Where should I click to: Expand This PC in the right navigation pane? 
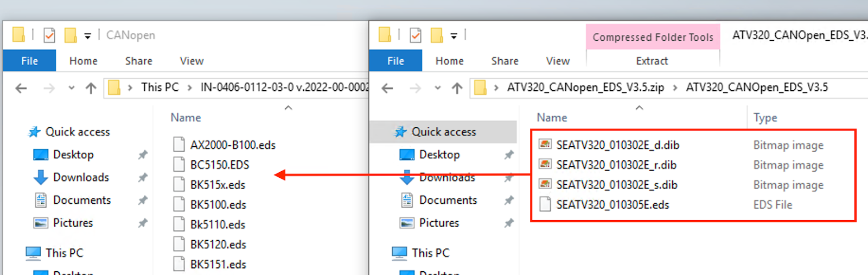(430, 253)
